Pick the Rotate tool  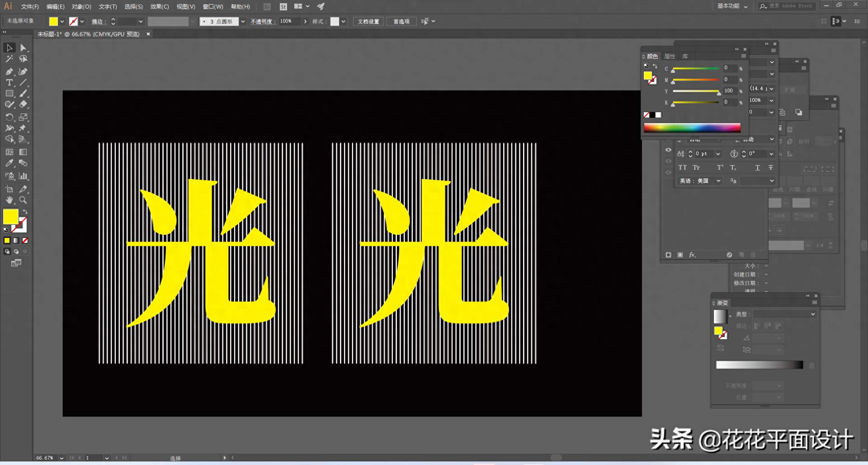[9, 117]
